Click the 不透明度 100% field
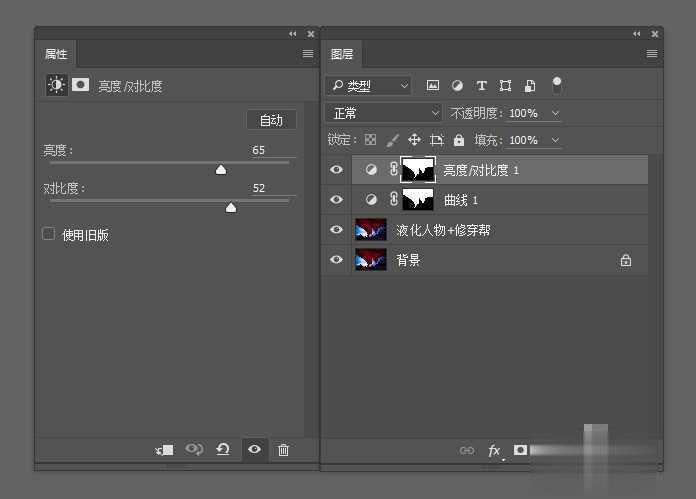The image size is (696, 499). click(x=526, y=114)
